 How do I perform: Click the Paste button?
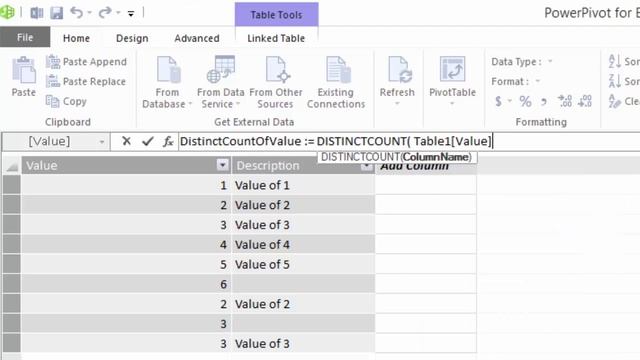pyautogui.click(x=24, y=77)
